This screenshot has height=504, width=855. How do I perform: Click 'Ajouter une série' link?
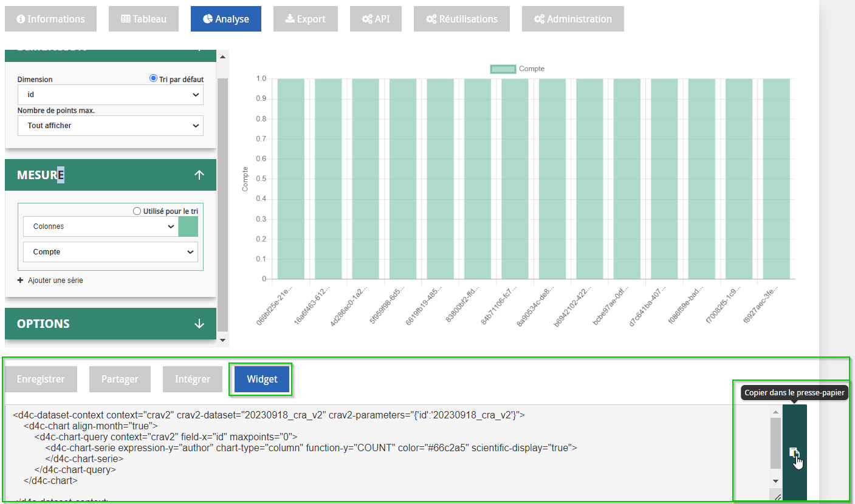55,281
